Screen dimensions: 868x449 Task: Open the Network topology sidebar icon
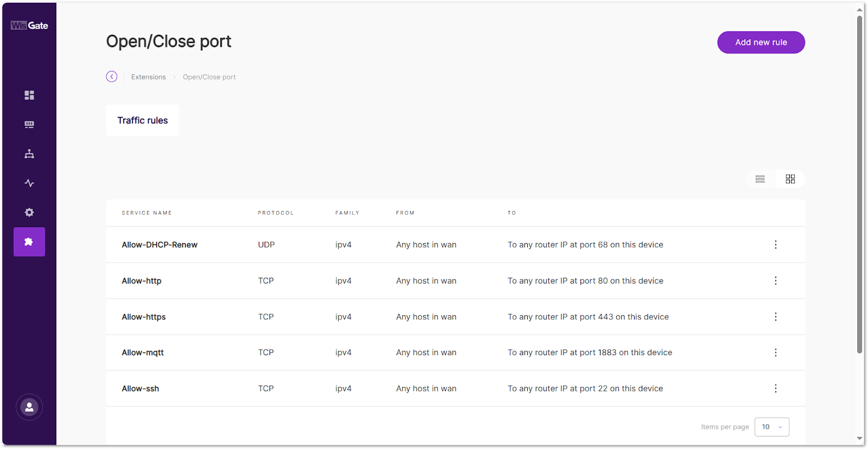click(29, 154)
